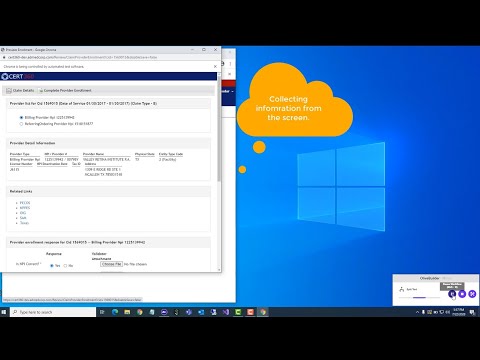Image resolution: width=480 pixels, height=360 pixels.
Task: Click the volume tray icon
Action: click(x=448, y=312)
